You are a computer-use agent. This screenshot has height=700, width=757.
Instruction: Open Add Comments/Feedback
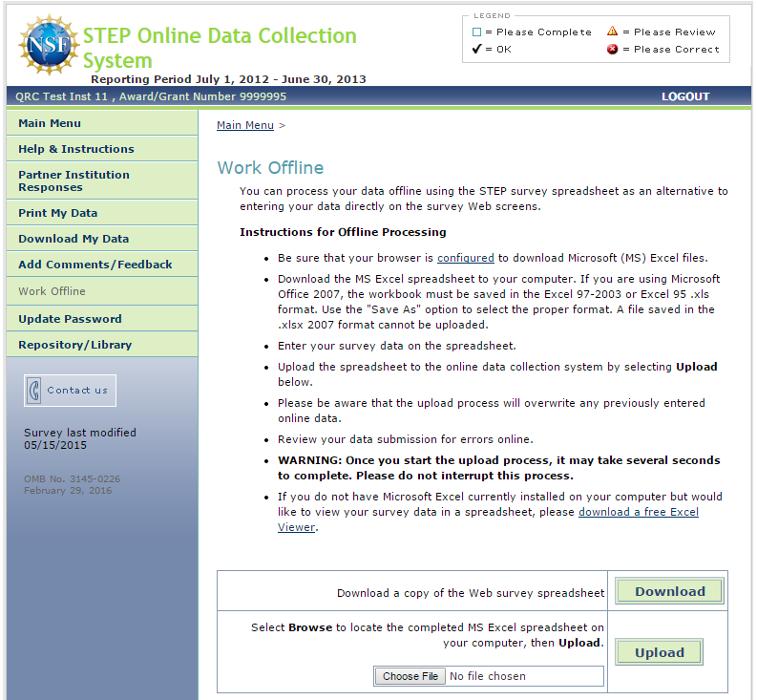pos(102,265)
